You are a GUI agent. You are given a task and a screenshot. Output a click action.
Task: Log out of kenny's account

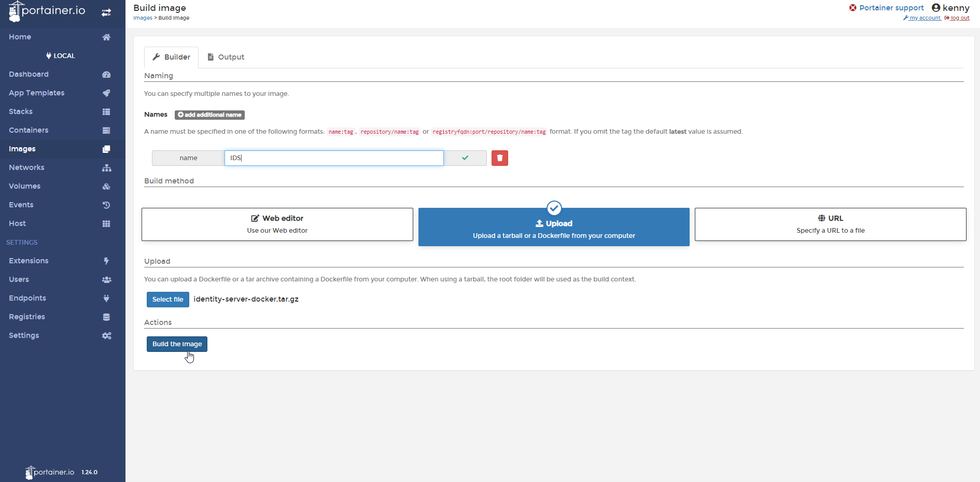957,17
